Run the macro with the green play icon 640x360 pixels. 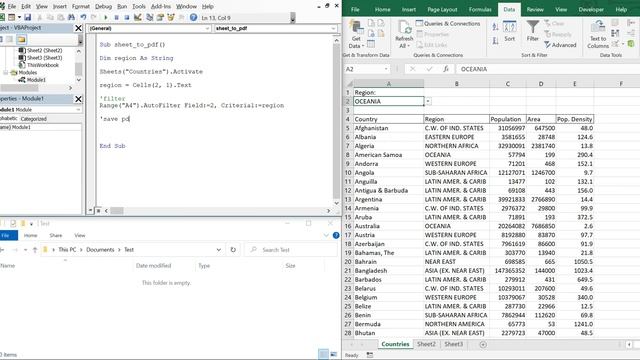(x=106, y=18)
